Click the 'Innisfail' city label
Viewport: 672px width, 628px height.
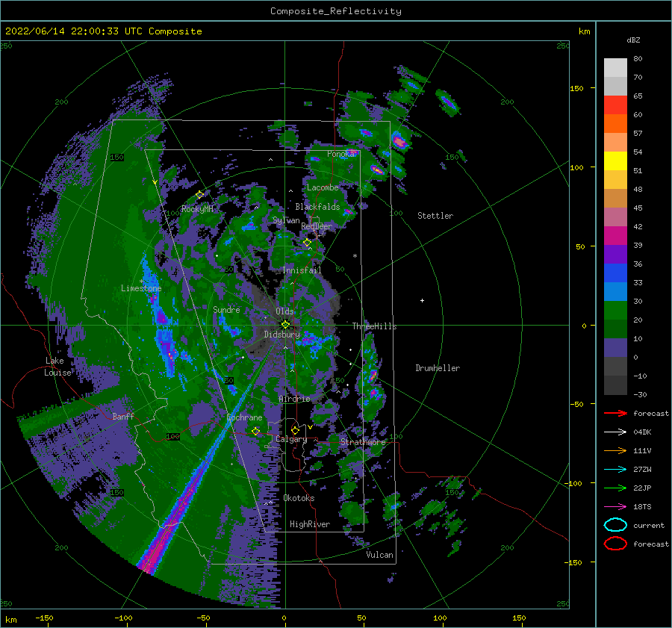tap(302, 270)
